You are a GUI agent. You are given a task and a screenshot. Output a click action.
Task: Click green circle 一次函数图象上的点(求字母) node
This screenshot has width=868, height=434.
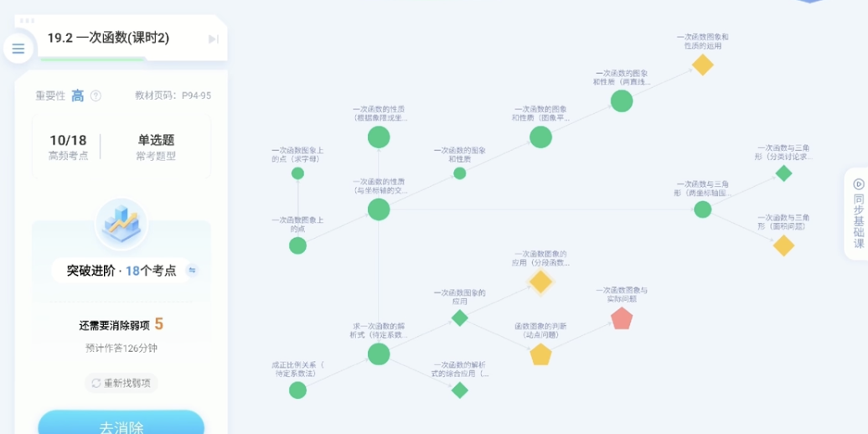(x=297, y=173)
